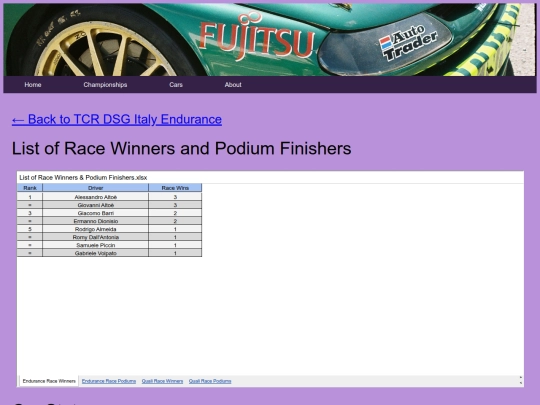
Task: Click Gabriele Volpato's race wins value
Action: [175, 253]
